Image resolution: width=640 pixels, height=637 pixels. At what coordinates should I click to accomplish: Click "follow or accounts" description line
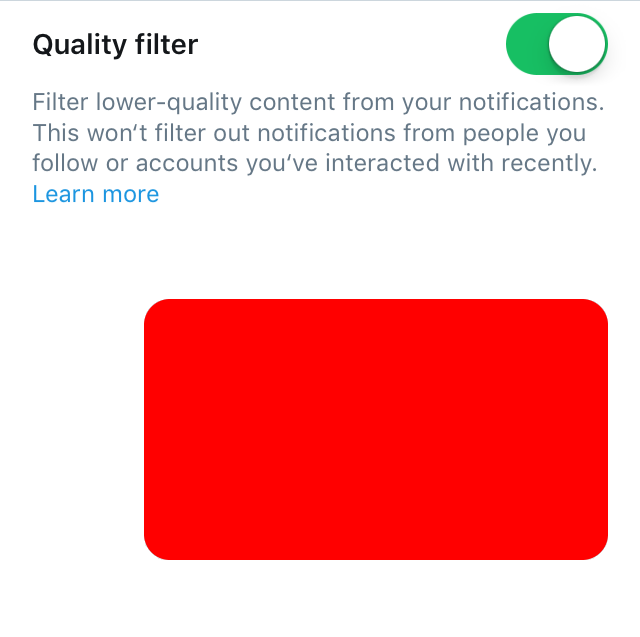pos(136,163)
